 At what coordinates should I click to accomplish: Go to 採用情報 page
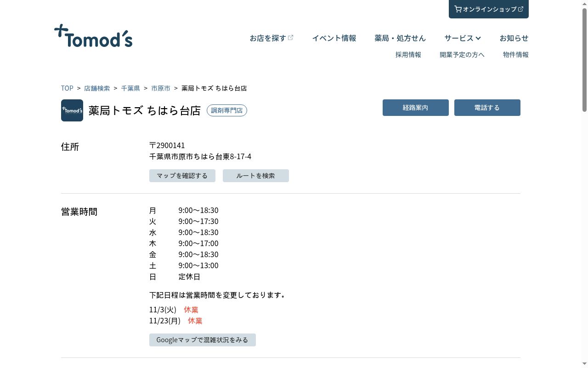(408, 54)
